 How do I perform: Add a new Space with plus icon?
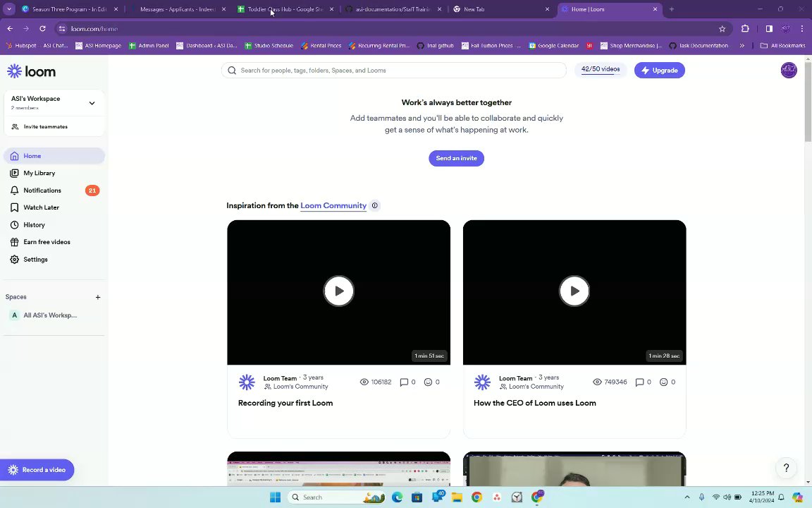pos(97,297)
